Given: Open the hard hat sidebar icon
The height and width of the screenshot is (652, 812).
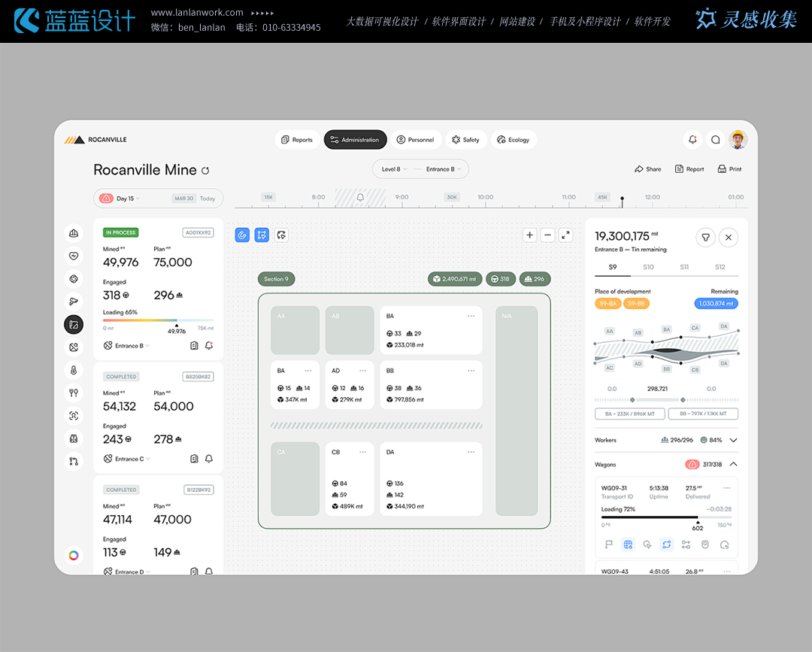Looking at the screenshot, I should tap(74, 233).
